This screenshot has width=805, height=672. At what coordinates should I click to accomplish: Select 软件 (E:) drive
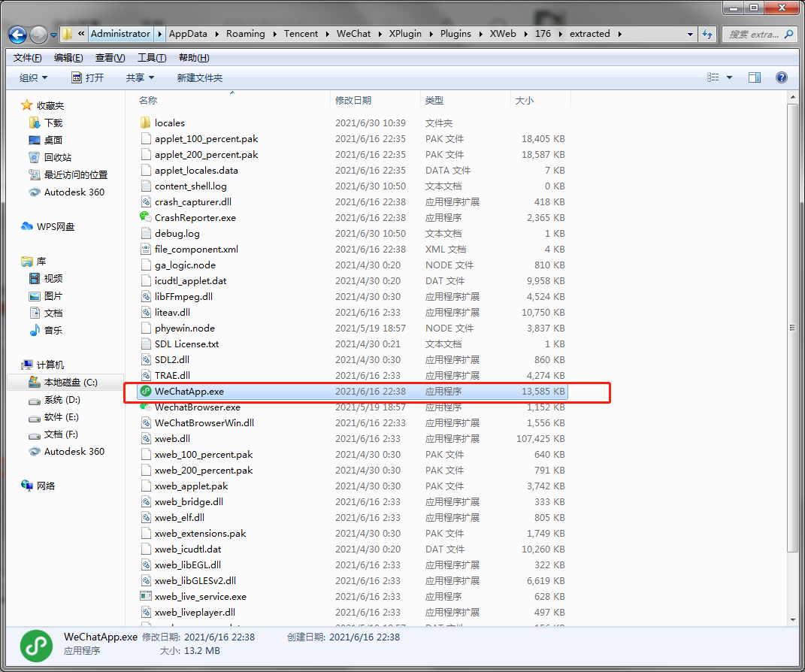61,417
